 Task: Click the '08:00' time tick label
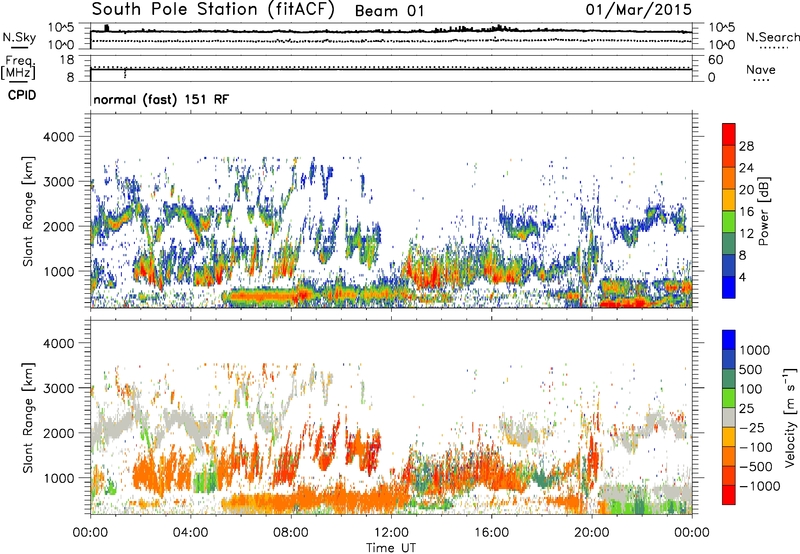click(x=291, y=533)
